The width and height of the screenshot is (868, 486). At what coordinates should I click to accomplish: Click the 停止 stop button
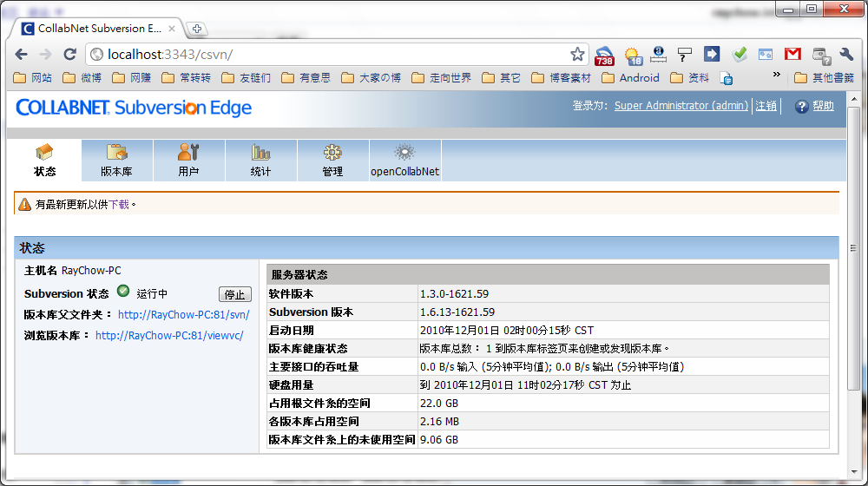pos(234,294)
